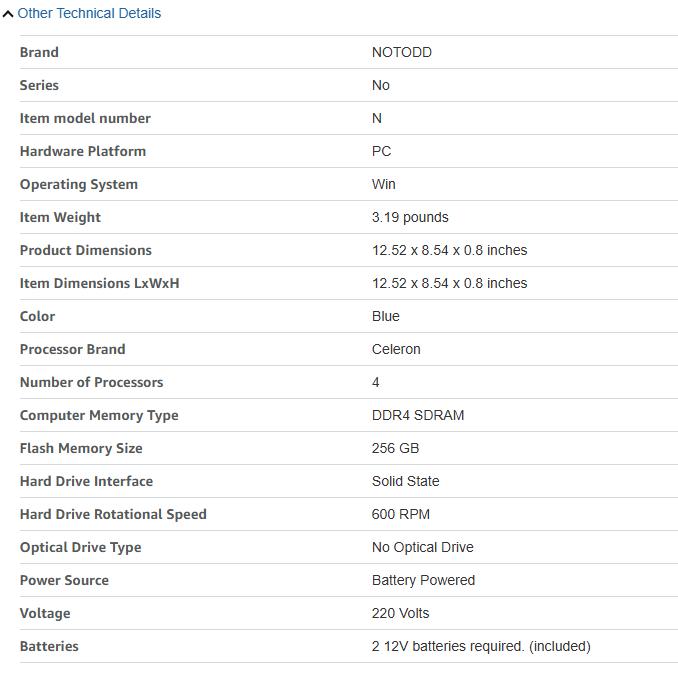Collapse the Other Technical Details chevron
Viewport: 678px width, 673px height.
tap(8, 14)
